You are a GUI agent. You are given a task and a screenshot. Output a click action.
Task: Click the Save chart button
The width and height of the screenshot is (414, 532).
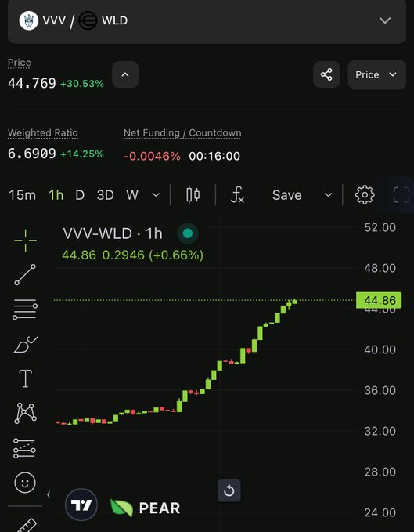287,195
